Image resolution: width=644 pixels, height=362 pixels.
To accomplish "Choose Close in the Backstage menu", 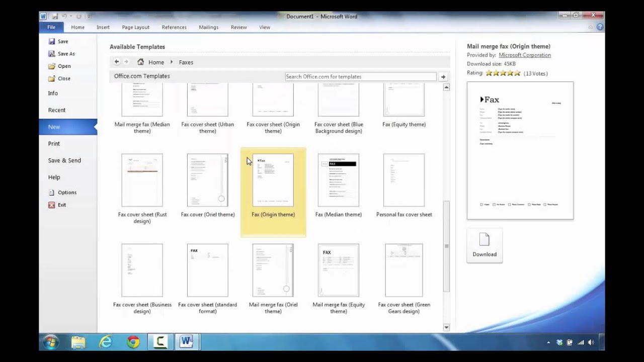I will pyautogui.click(x=59, y=78).
